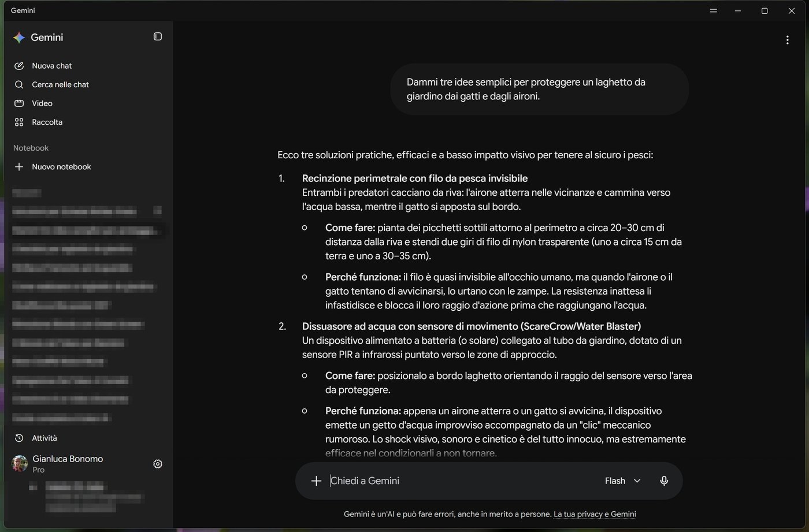Click the 'Notebook' section label
809x532 pixels.
click(x=31, y=148)
